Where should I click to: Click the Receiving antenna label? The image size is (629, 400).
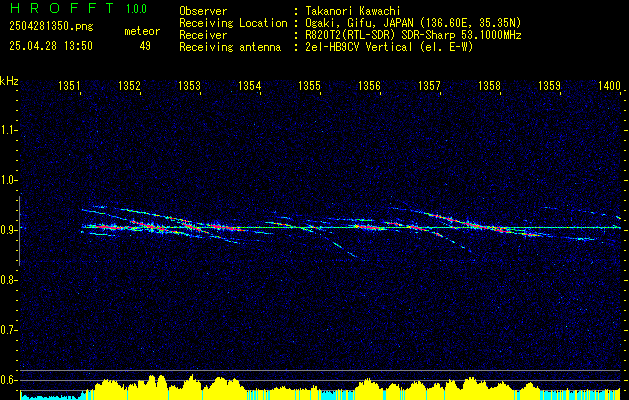tap(230, 47)
